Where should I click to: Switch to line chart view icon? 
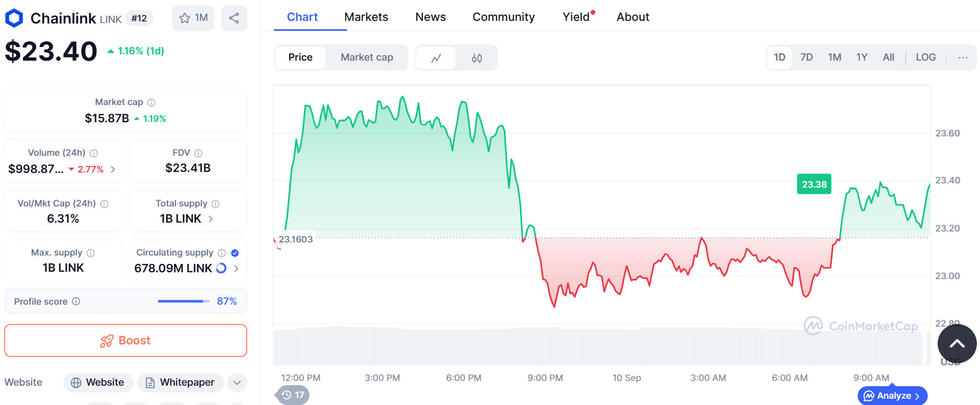coord(436,58)
